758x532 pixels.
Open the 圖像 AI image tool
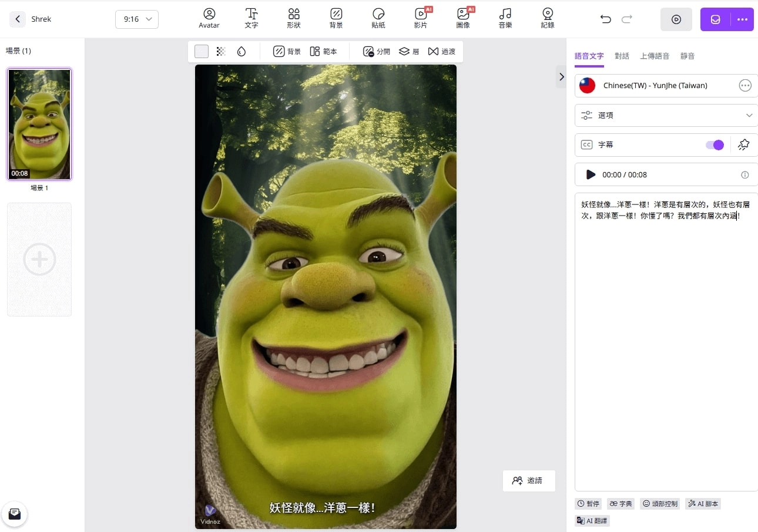coord(463,18)
